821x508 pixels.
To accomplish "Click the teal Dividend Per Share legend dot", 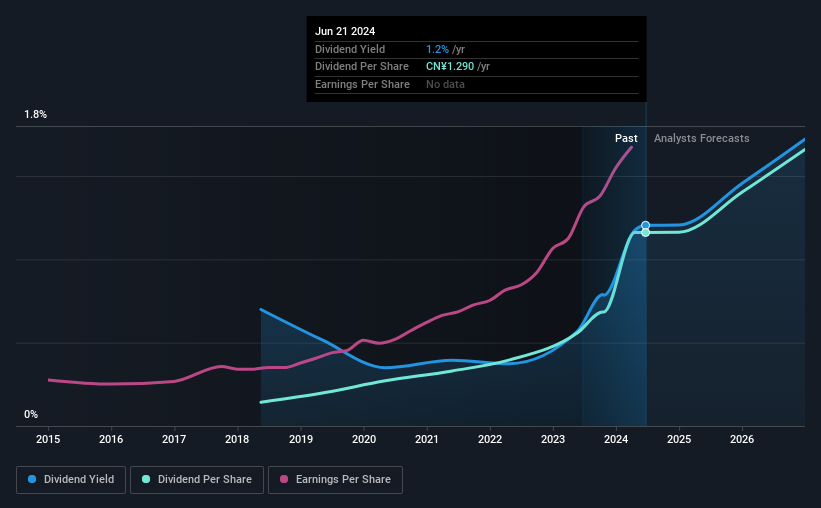I will pyautogui.click(x=146, y=479).
